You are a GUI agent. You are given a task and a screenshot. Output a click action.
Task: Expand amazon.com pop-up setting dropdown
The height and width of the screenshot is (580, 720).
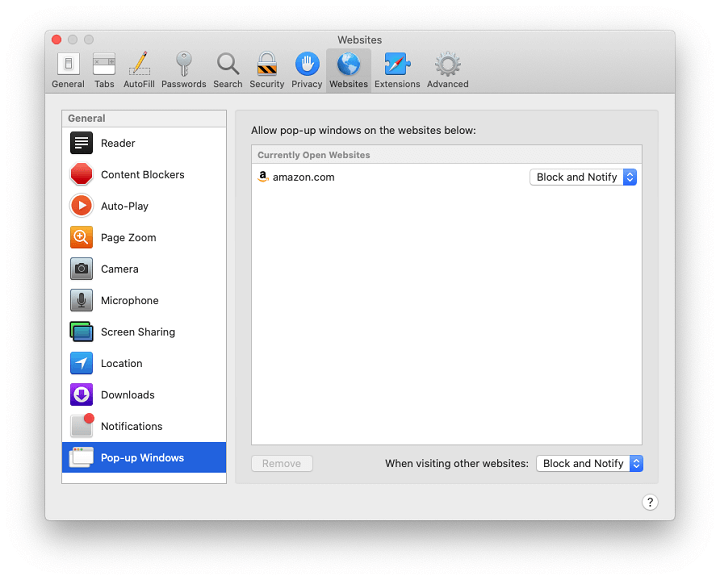(583, 177)
